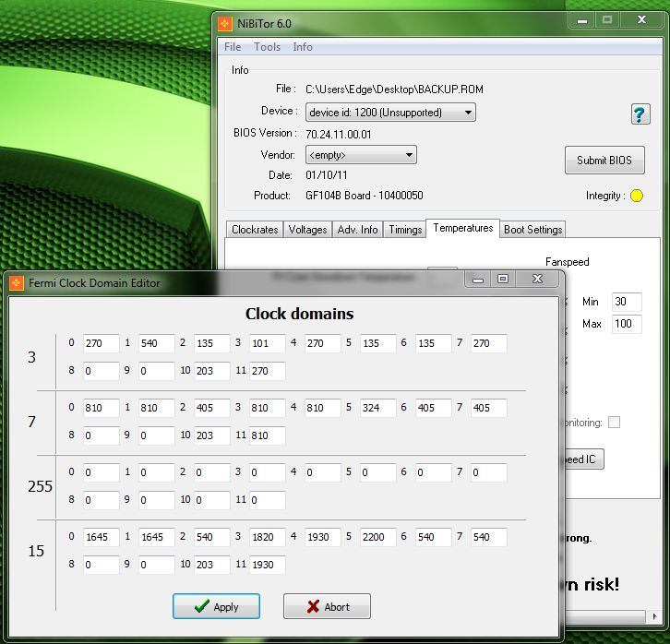The height and width of the screenshot is (644, 670).
Task: Switch to the Boot Settings tab
Action: click(x=532, y=230)
